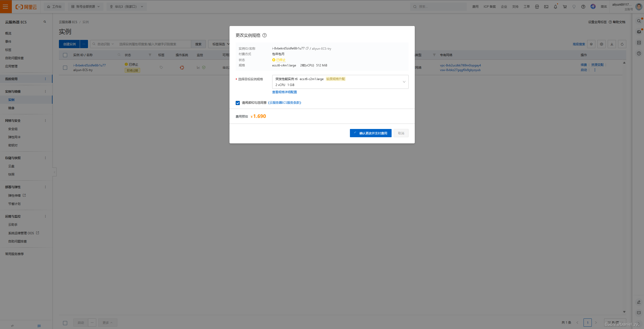644x329 pixels.
Task: Expand the target instance type dropdown
Action: click(x=340, y=82)
